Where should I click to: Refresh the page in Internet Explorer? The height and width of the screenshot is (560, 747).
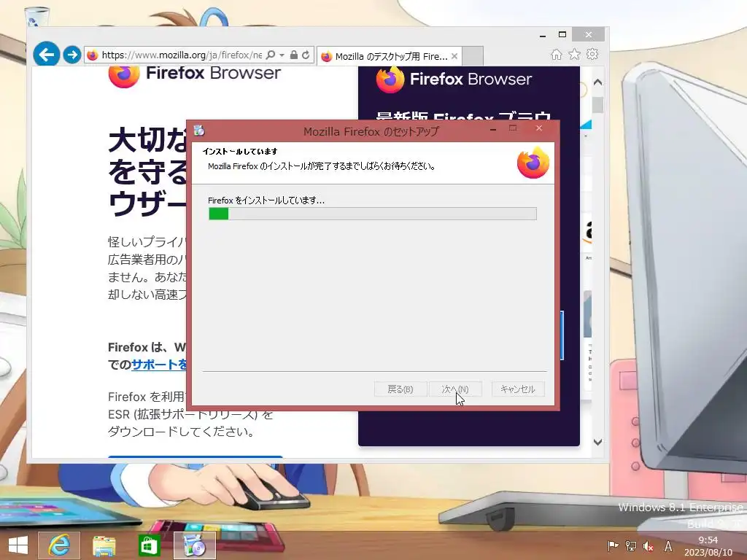(x=306, y=55)
